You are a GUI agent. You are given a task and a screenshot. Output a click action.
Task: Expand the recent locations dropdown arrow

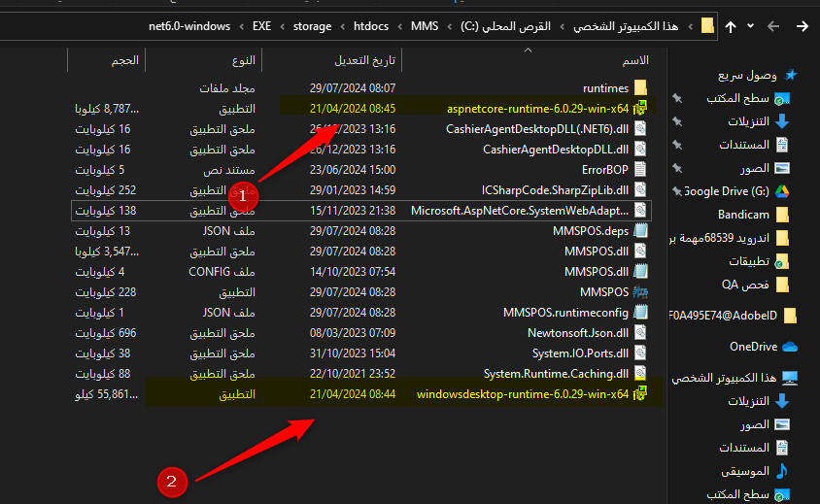tap(755, 27)
